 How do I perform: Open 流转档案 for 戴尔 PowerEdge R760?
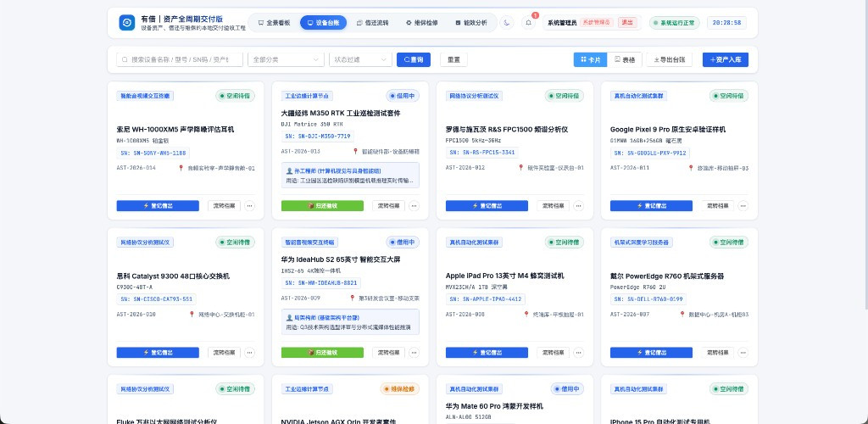pos(717,352)
